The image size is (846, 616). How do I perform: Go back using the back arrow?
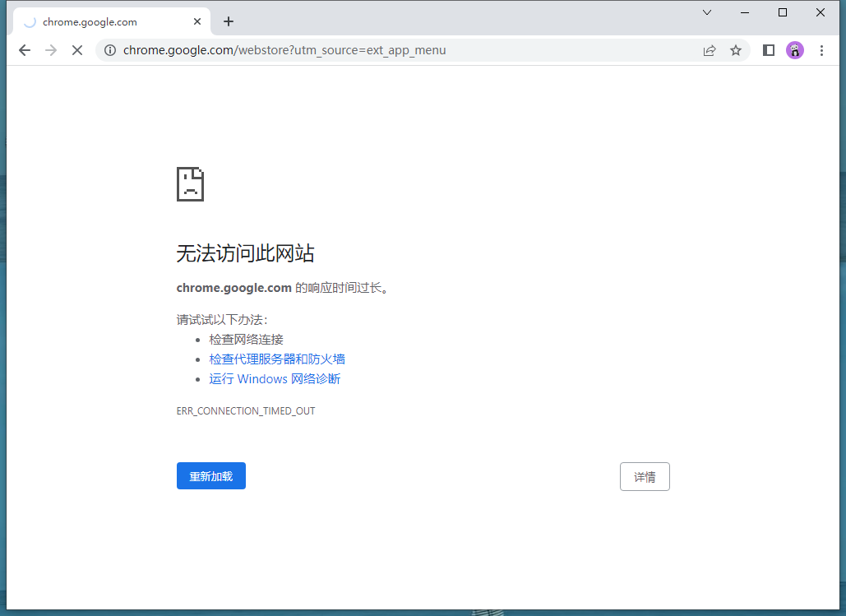(25, 50)
